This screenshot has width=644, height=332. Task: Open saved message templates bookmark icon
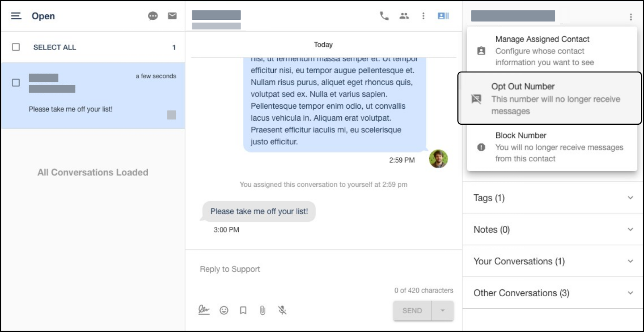[x=243, y=310]
